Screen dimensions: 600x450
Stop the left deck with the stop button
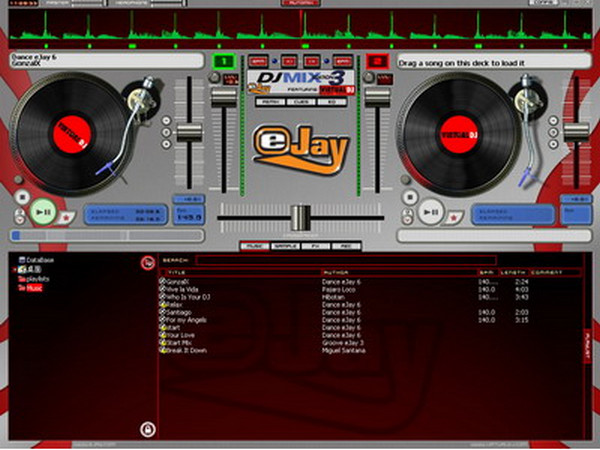(22, 197)
